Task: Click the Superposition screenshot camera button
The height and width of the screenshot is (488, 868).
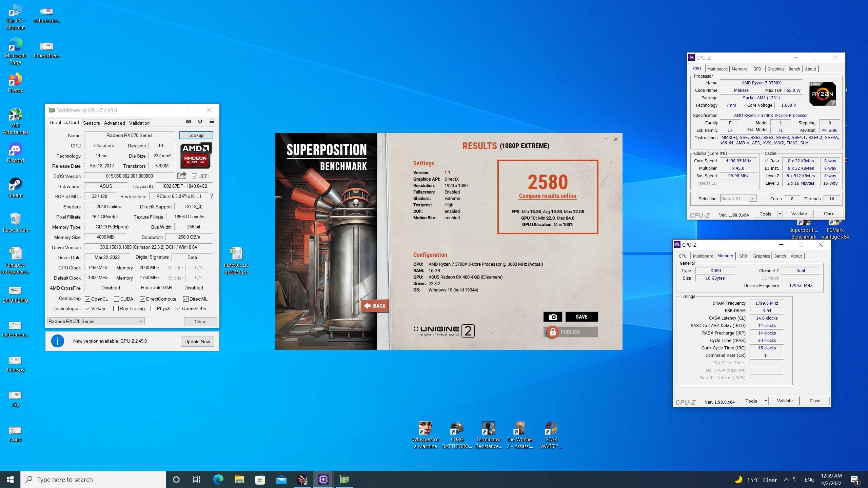Action: (553, 317)
